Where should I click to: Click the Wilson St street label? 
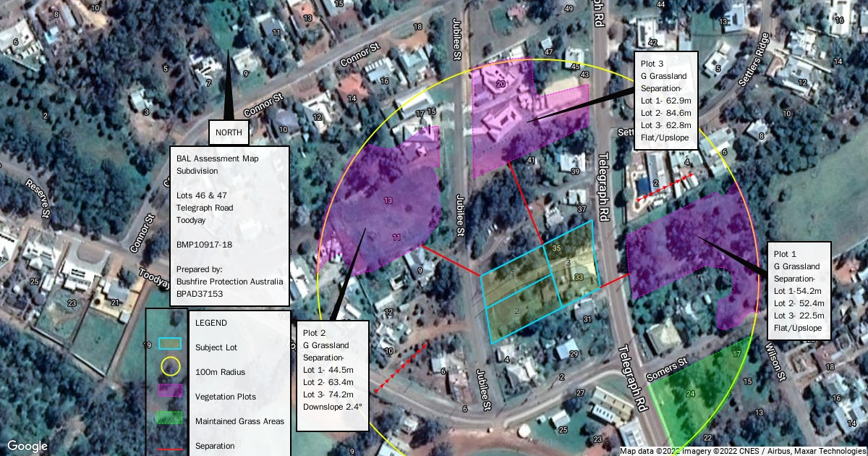pyautogui.click(x=776, y=362)
